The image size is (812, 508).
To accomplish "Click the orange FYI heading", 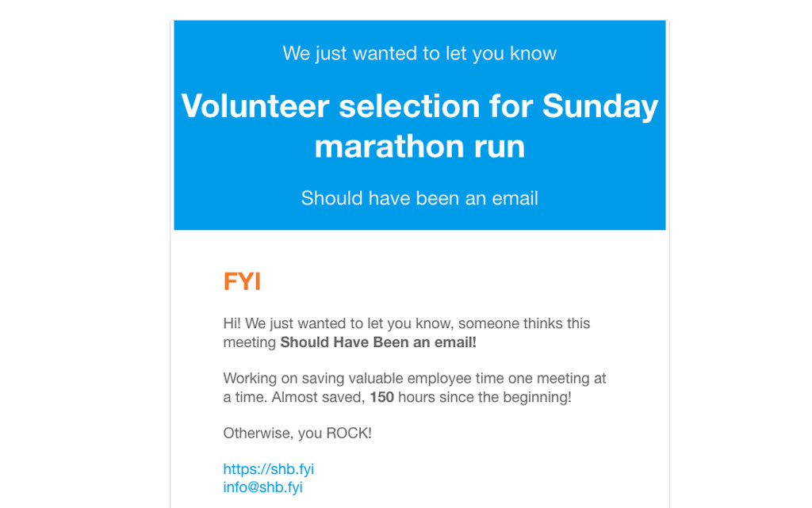I will coord(242,281).
